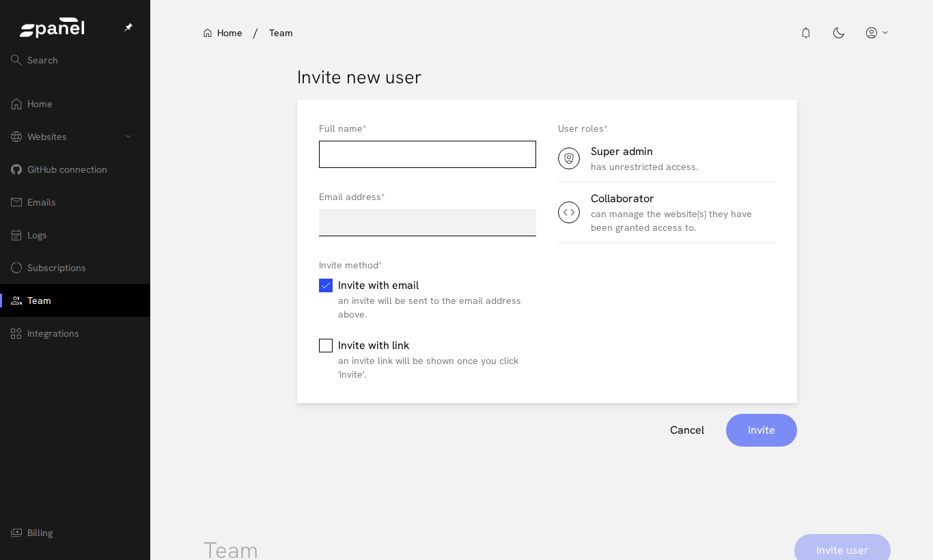Screen dimensions: 933x560
Task: Click the GitHub connection icon
Action: pos(16,169)
